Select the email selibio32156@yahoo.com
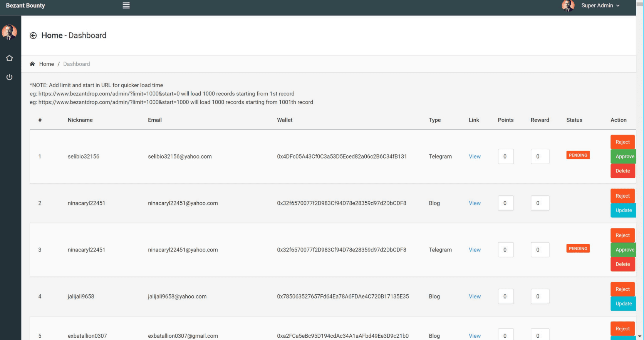The height and width of the screenshot is (340, 644). [x=180, y=157]
